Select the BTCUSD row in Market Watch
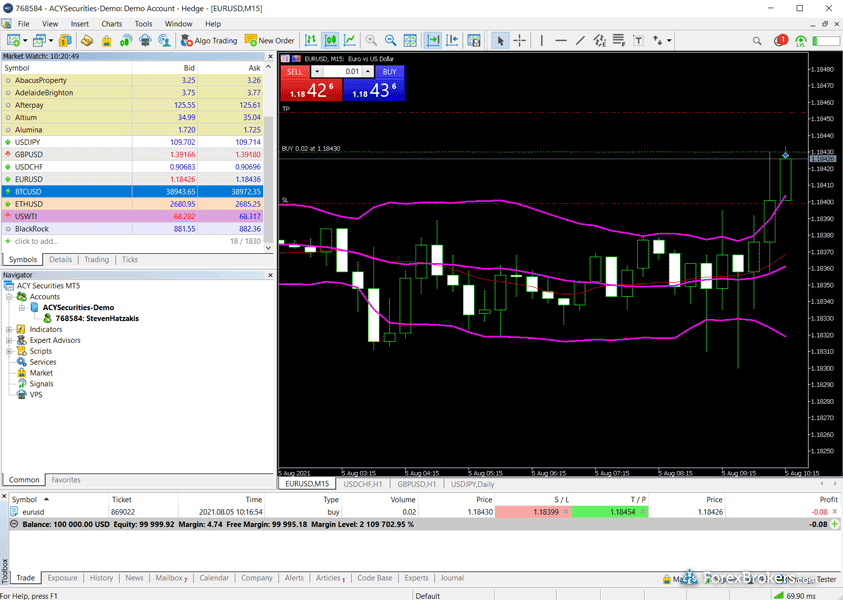The width and height of the screenshot is (843, 600). pyautogui.click(x=132, y=191)
